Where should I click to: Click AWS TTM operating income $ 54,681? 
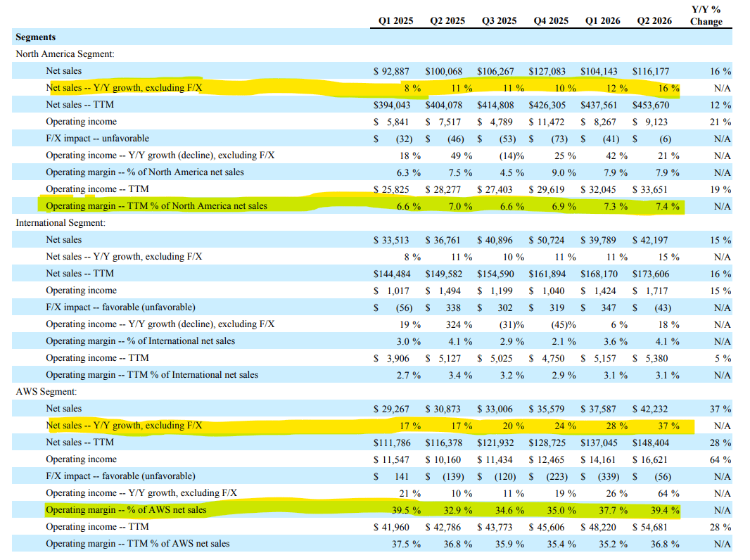click(x=650, y=527)
